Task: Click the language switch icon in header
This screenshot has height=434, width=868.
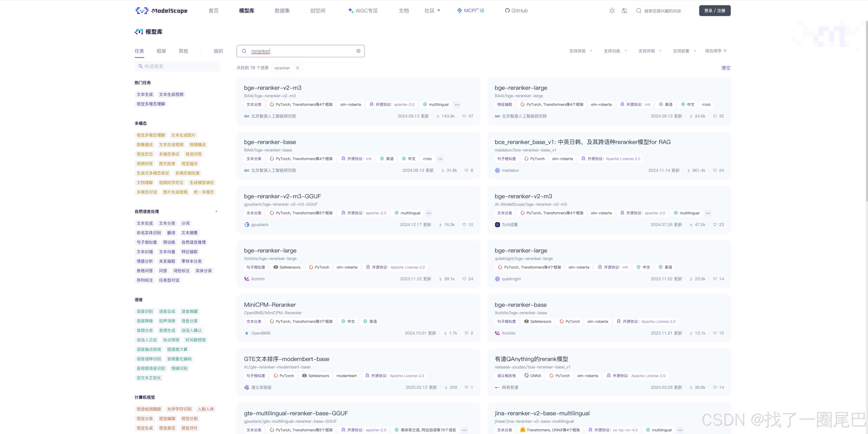Action: point(624,11)
